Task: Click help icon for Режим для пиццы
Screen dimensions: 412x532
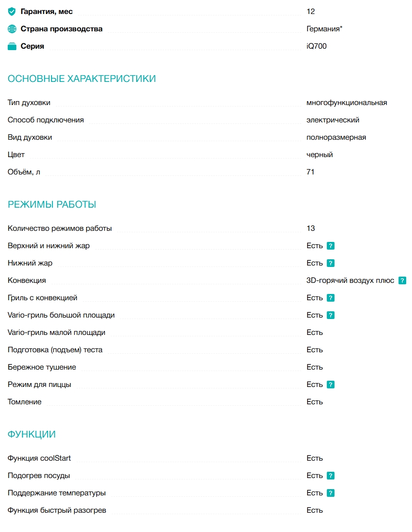Action: tap(331, 385)
